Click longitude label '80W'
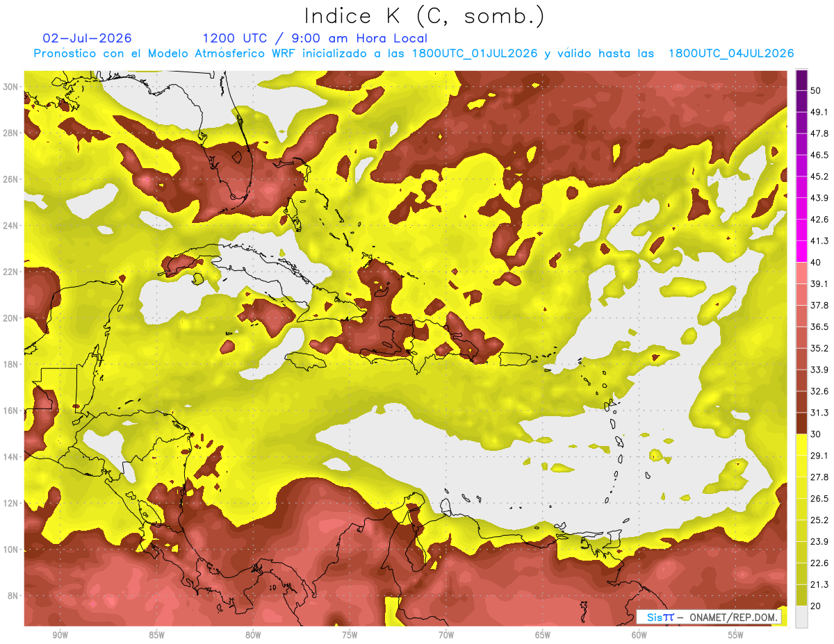 pyautogui.click(x=253, y=636)
